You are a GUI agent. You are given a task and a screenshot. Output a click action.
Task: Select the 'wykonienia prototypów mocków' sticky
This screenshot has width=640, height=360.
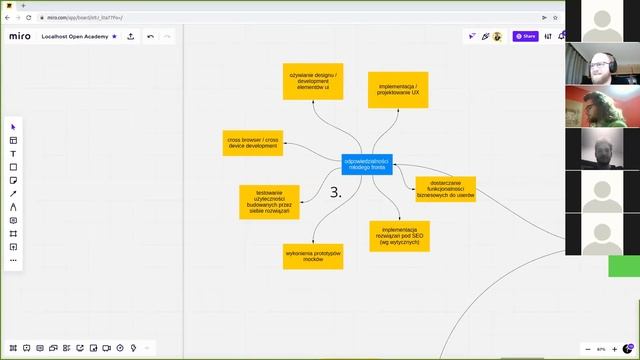point(313,256)
